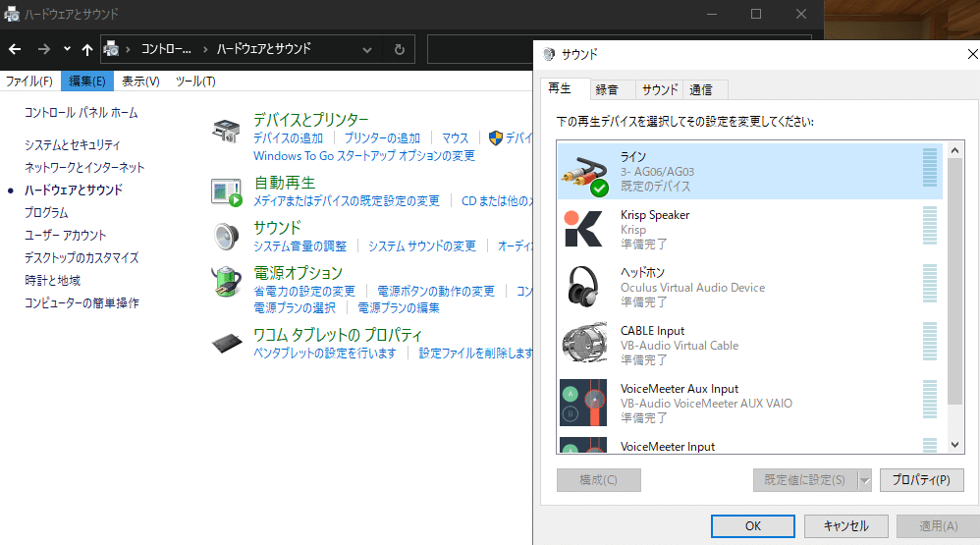Click ペンタブレットの設定を行います link
Screen dimensions: 980x545
(x=324, y=354)
